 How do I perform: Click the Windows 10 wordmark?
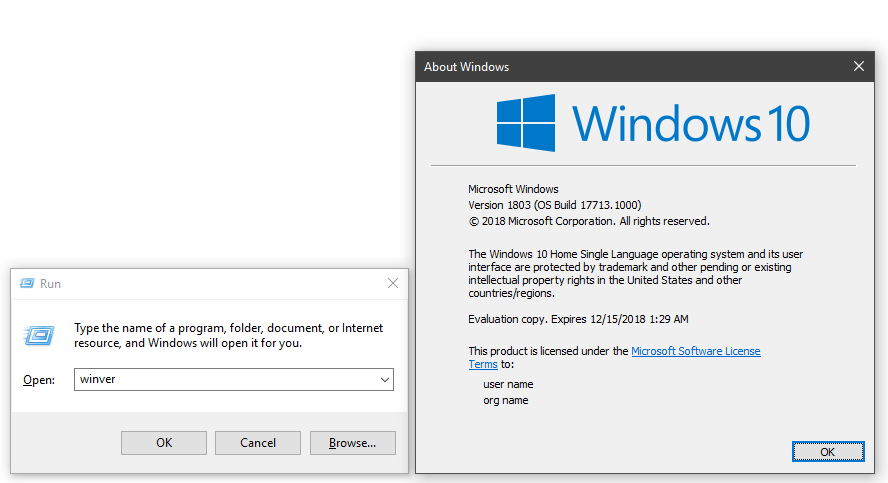[x=690, y=123]
